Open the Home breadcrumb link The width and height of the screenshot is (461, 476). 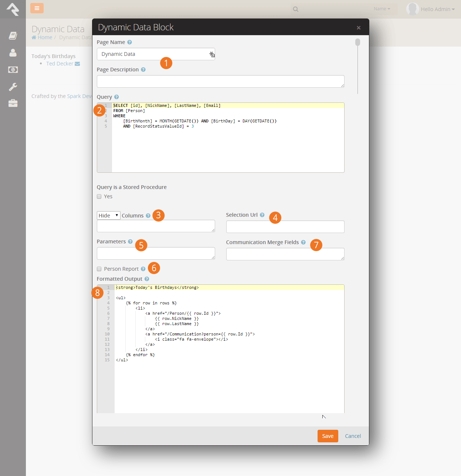42,37
